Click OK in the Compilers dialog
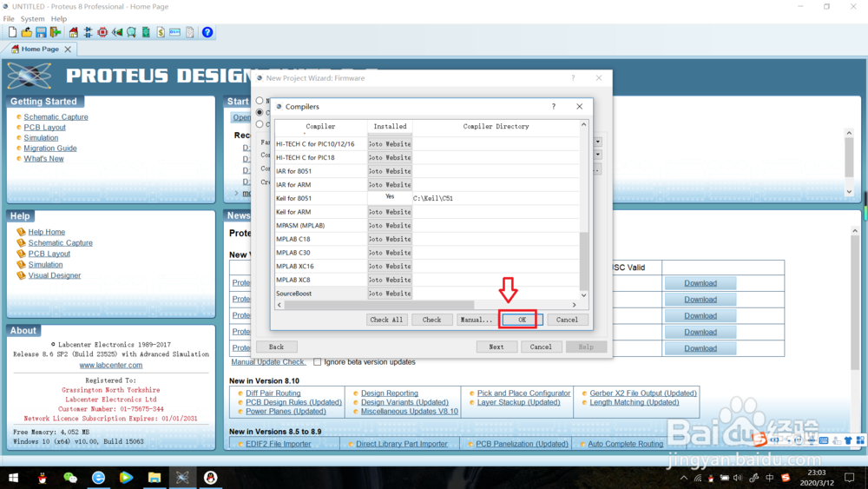 coord(522,320)
